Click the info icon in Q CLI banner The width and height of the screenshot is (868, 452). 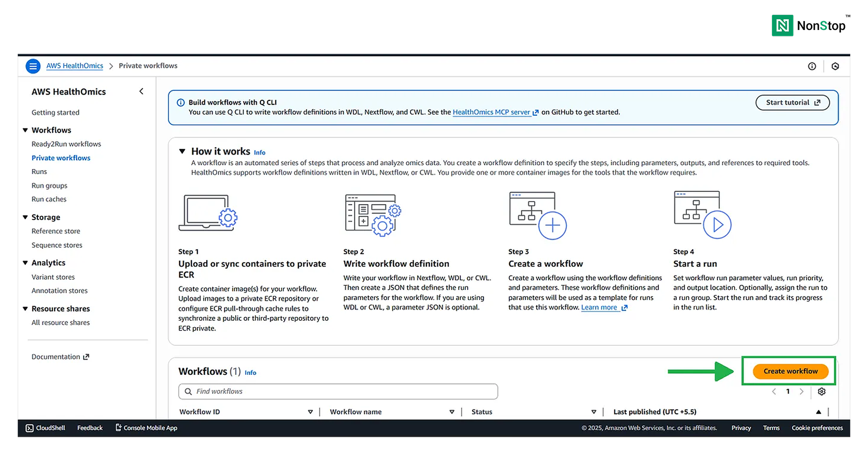(181, 102)
